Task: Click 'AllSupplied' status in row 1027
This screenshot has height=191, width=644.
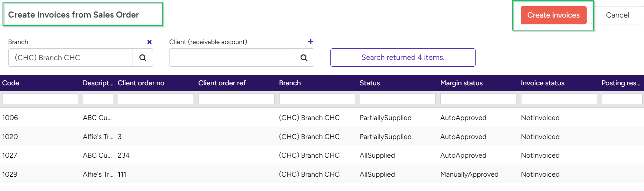Action: (377, 155)
